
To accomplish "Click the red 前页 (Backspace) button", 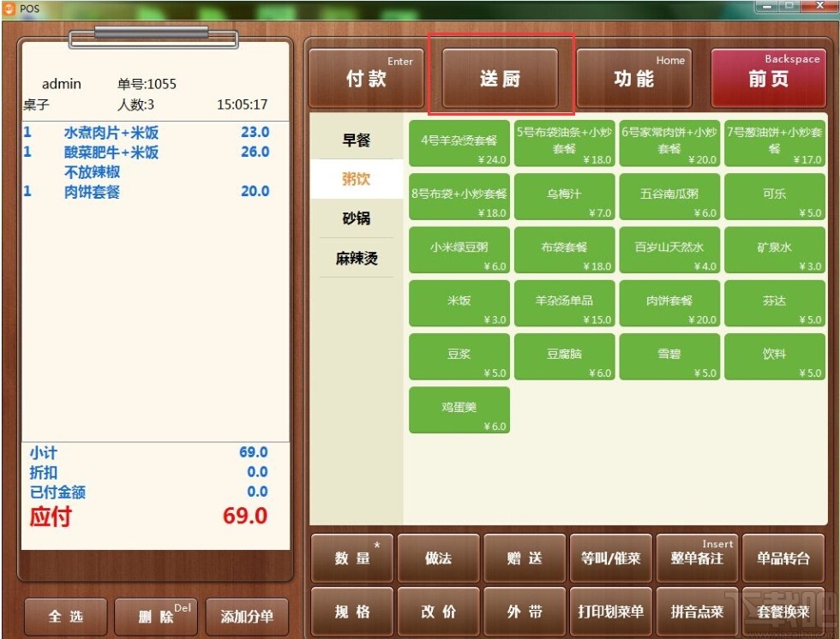I will click(x=768, y=76).
